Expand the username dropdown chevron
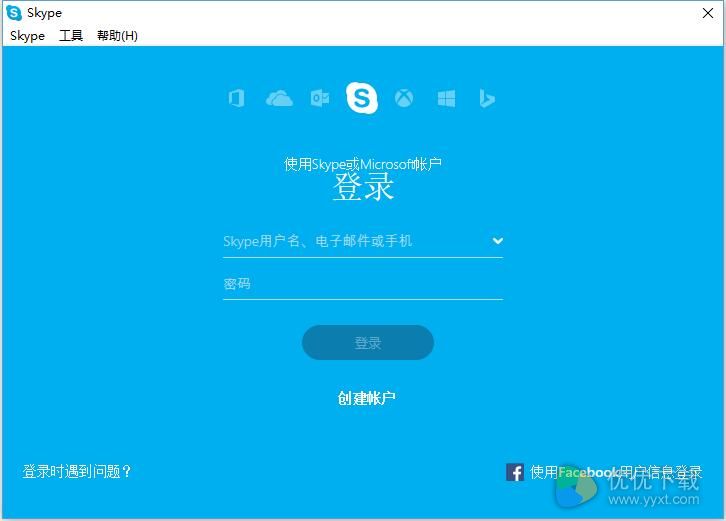 [498, 241]
